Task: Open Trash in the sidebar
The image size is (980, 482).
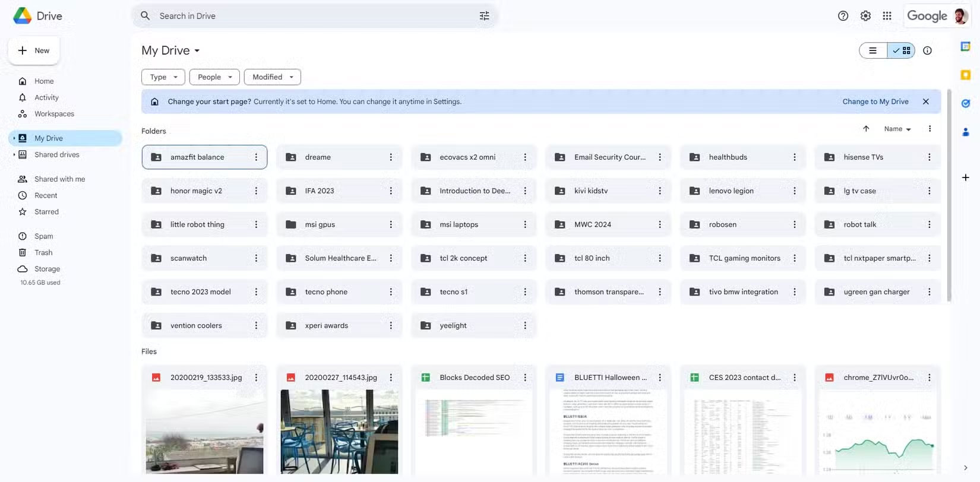Action: coord(43,252)
